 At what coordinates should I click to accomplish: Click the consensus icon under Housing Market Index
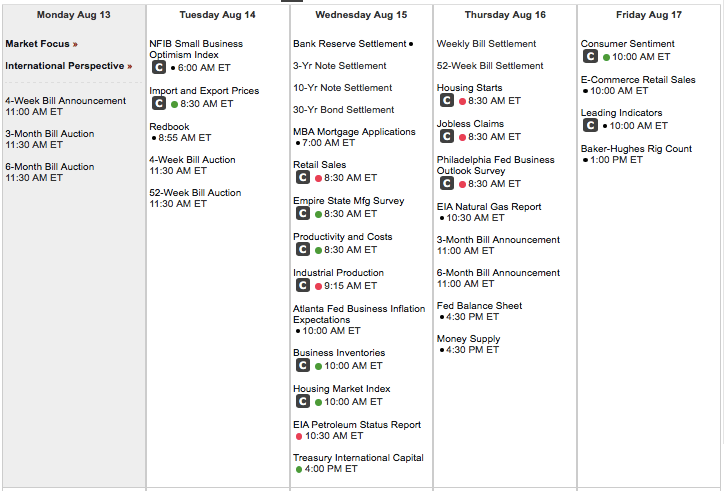[303, 401]
